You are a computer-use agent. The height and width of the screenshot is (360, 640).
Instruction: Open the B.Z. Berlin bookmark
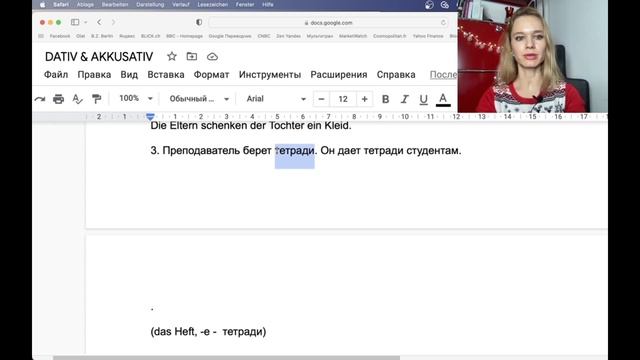102,36
